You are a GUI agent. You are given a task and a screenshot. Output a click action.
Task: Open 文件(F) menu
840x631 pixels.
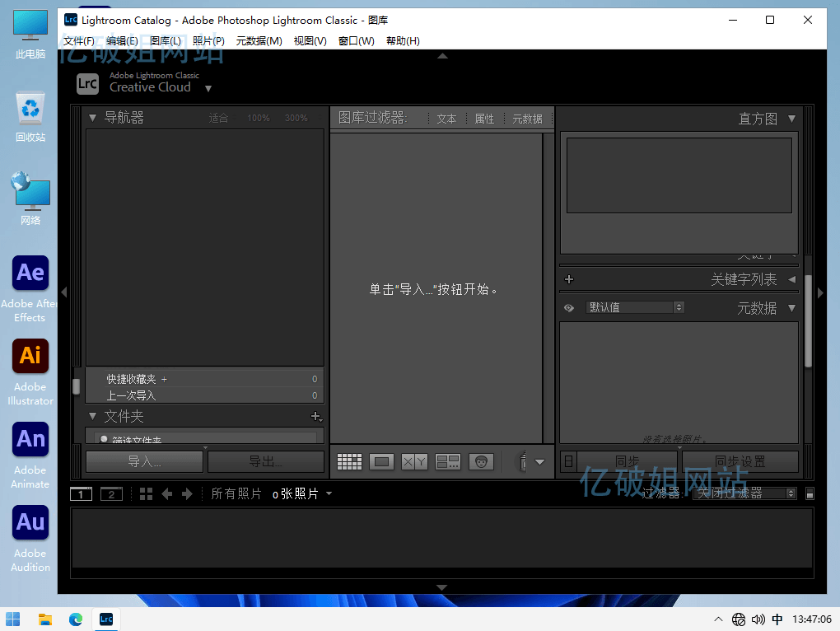pos(79,40)
